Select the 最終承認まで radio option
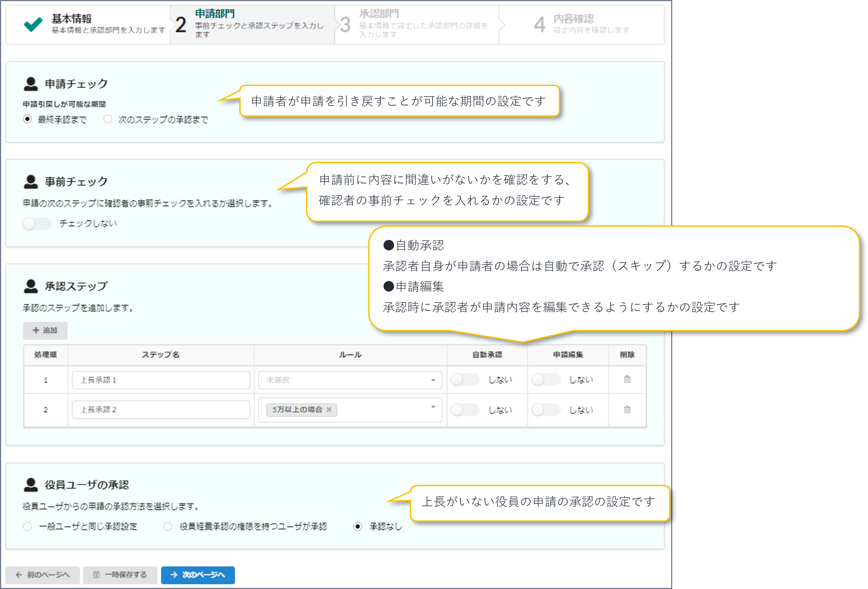Image resolution: width=868 pixels, height=589 pixels. (27, 119)
